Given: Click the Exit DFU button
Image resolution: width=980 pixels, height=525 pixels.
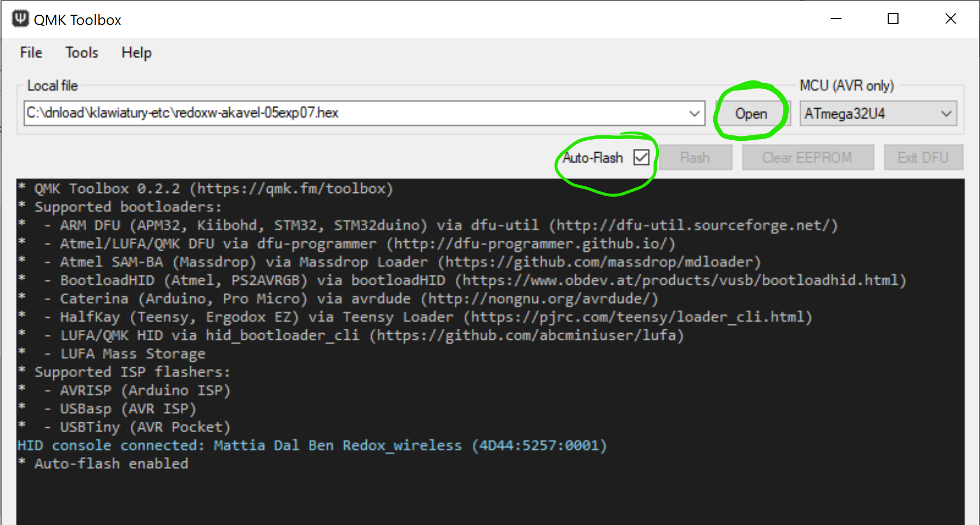Looking at the screenshot, I should click(923, 158).
